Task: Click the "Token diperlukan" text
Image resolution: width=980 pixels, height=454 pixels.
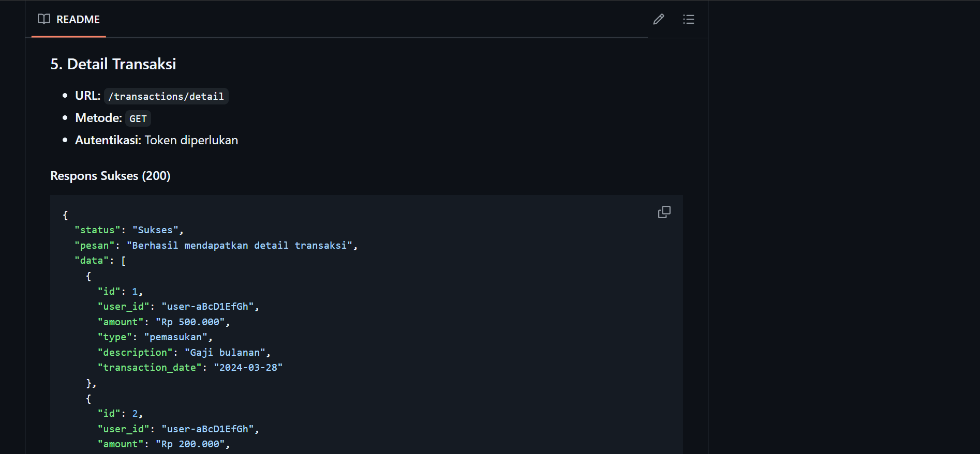Action: pyautogui.click(x=191, y=140)
